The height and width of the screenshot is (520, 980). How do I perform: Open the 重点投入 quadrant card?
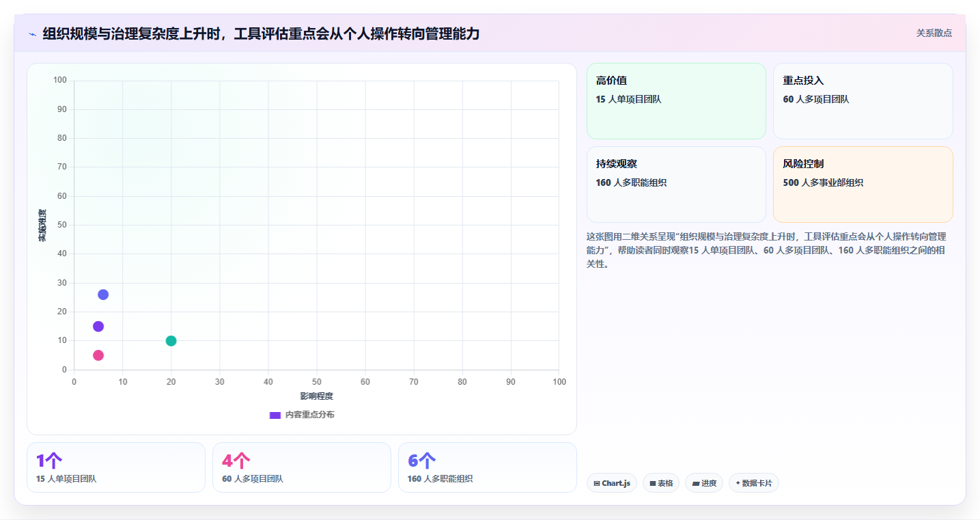(863, 101)
